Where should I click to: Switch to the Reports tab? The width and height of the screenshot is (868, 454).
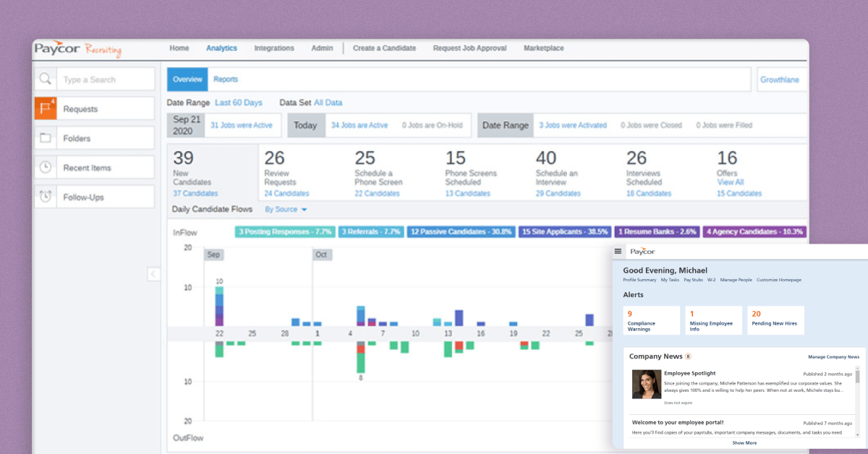click(226, 80)
